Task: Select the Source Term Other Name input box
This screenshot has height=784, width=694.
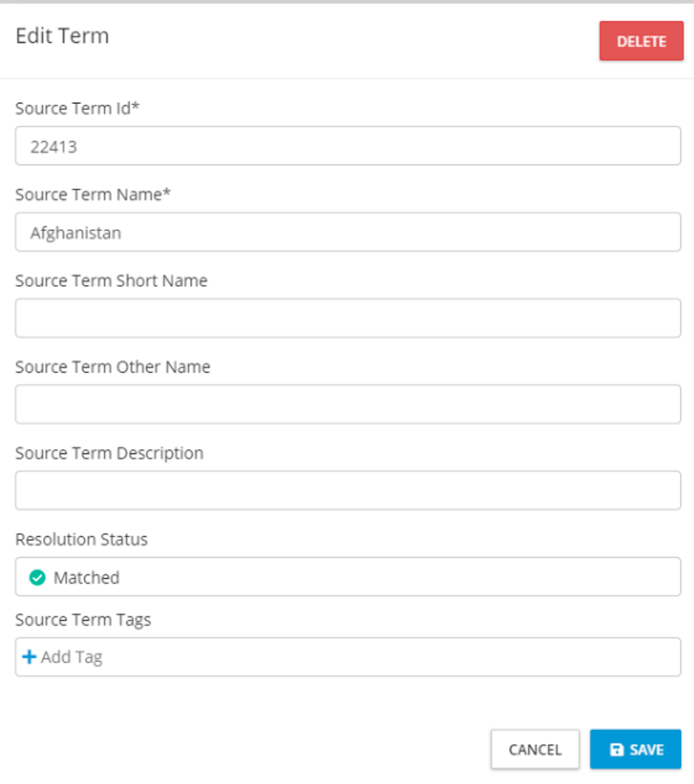Action: 348,404
